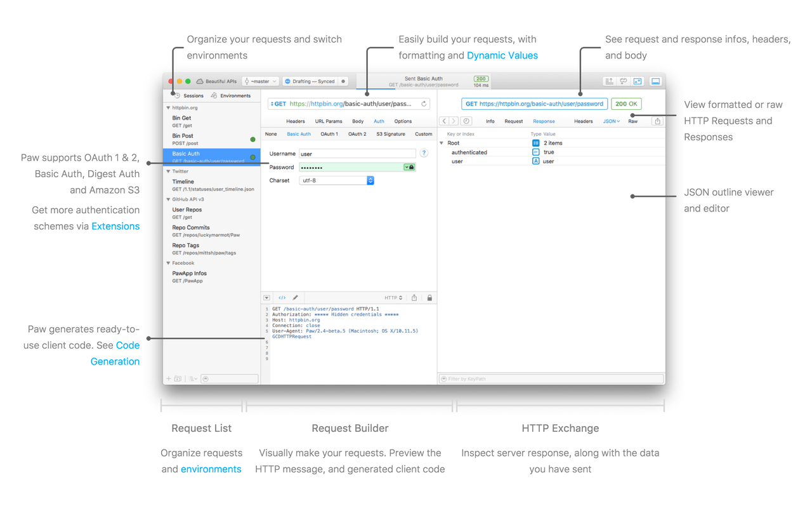Switch to the Body tab
This screenshot has width=812, height=508.
[x=358, y=121]
